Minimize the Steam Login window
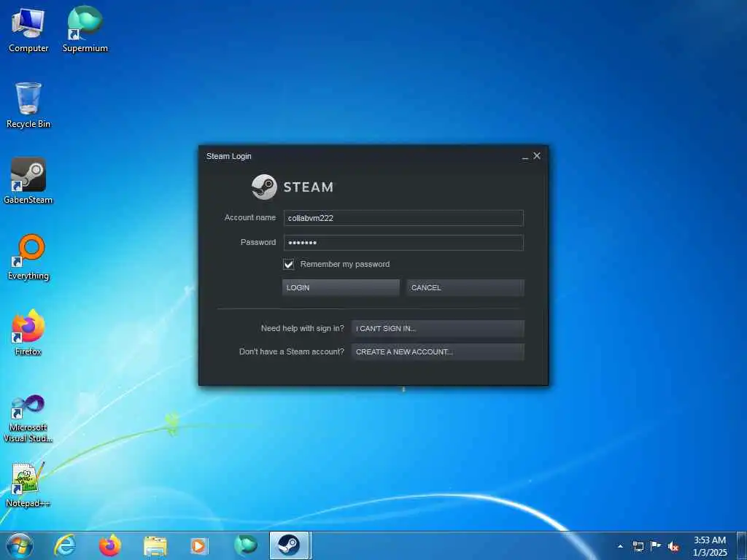Image resolution: width=747 pixels, height=560 pixels. click(525, 157)
